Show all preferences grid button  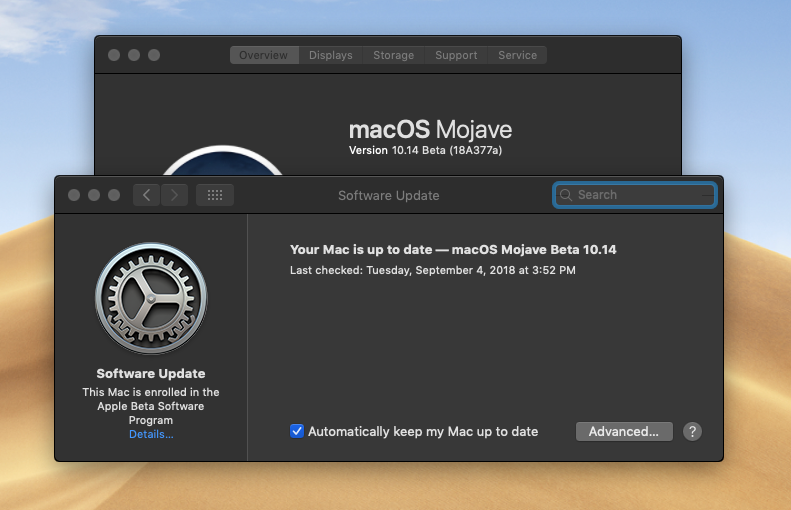pyautogui.click(x=215, y=195)
